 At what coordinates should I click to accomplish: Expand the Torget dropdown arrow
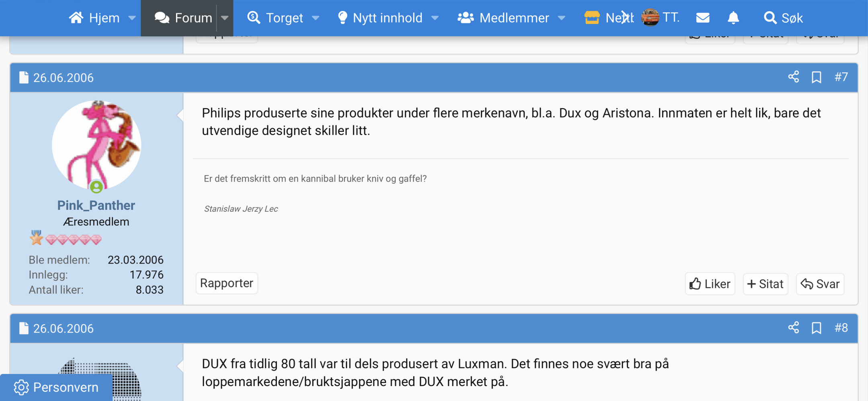(x=316, y=18)
